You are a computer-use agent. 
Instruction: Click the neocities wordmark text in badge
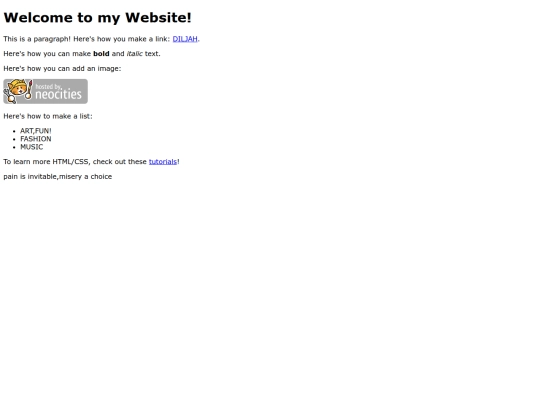click(59, 94)
